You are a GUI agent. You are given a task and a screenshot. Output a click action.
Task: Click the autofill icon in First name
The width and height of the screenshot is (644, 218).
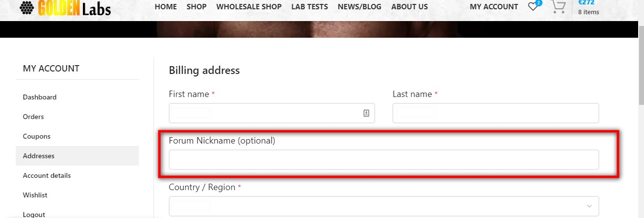pyautogui.click(x=366, y=113)
